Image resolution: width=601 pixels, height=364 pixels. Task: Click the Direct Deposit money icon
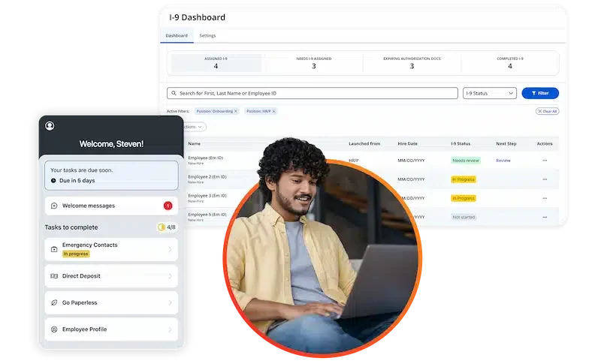pos(54,276)
